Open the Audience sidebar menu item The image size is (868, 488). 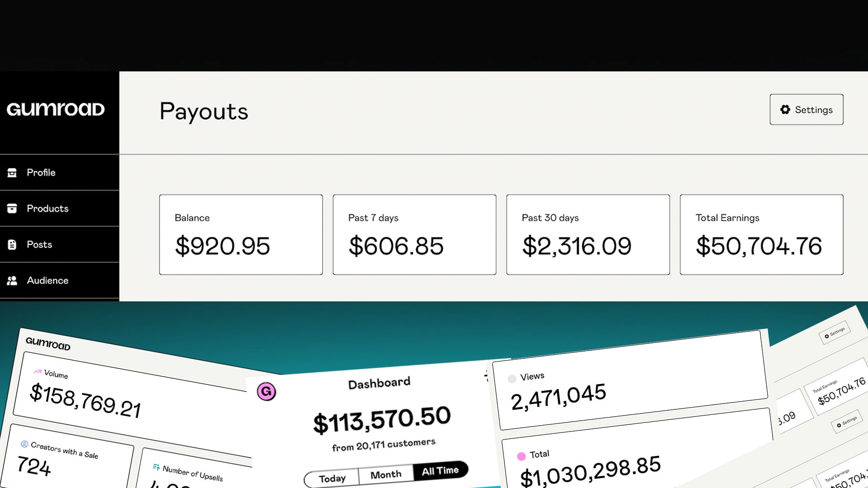(47, 281)
